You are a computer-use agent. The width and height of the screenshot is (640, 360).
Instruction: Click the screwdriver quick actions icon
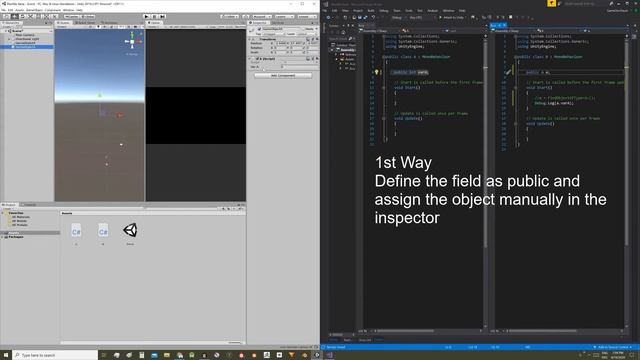point(509,72)
